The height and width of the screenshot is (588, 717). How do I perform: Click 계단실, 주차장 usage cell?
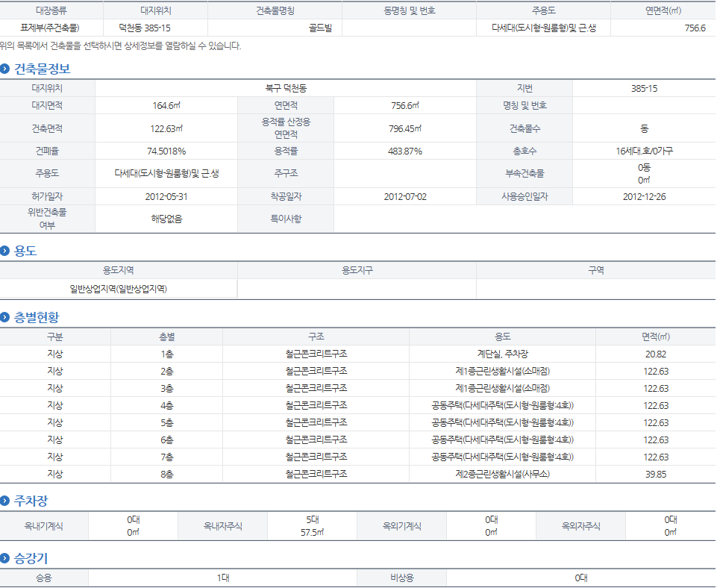point(503,354)
